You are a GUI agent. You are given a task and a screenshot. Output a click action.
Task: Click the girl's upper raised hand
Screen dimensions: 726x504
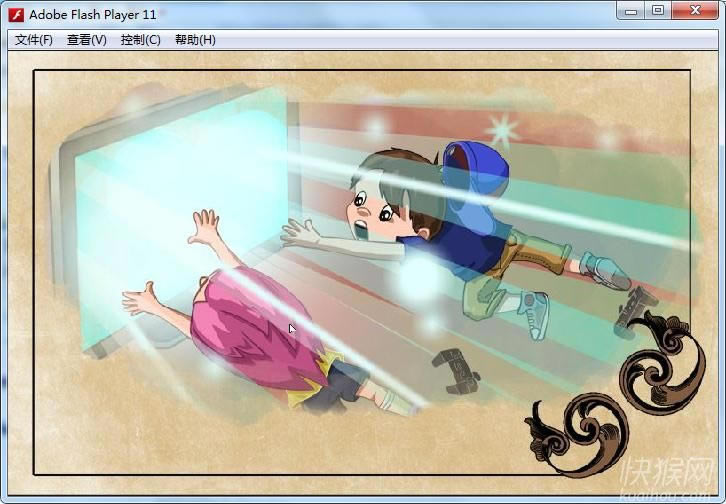(x=205, y=226)
